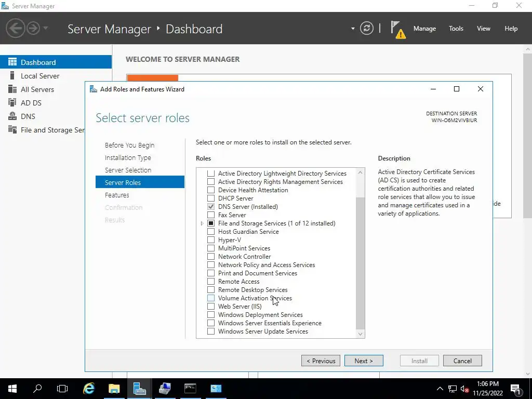Open dropdown arrow beside refresh icon
The height and width of the screenshot is (399, 532).
tap(353, 29)
